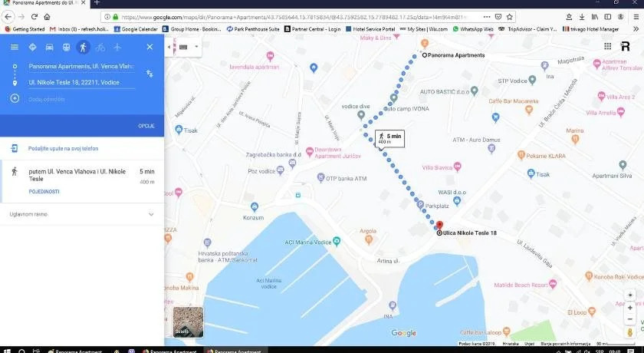Viewport: 644px width, 353px height.
Task: Select the driving travel mode icon
Action: tap(49, 47)
